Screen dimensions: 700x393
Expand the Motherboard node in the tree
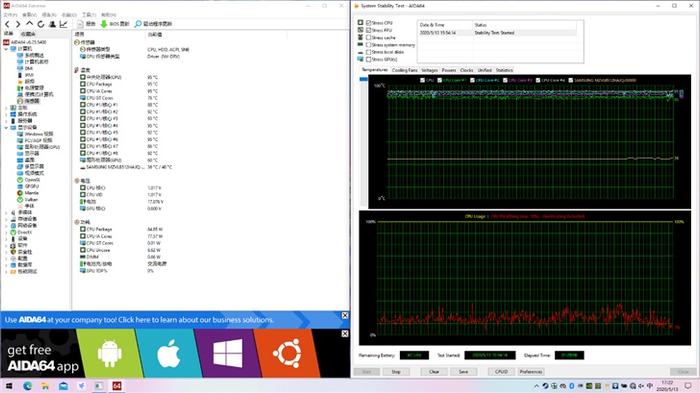[6, 108]
